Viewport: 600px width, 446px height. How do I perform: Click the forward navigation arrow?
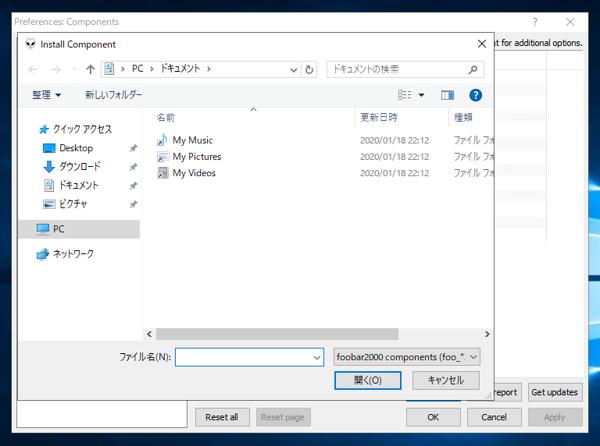(56, 69)
